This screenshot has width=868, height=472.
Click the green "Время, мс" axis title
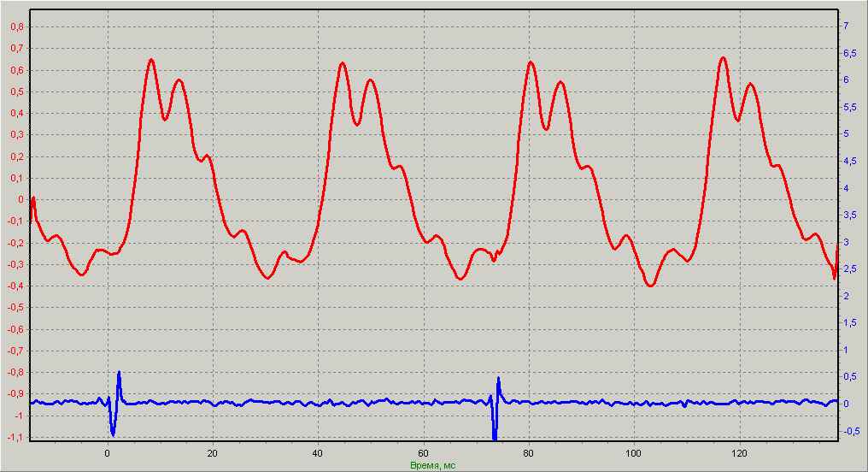433,465
